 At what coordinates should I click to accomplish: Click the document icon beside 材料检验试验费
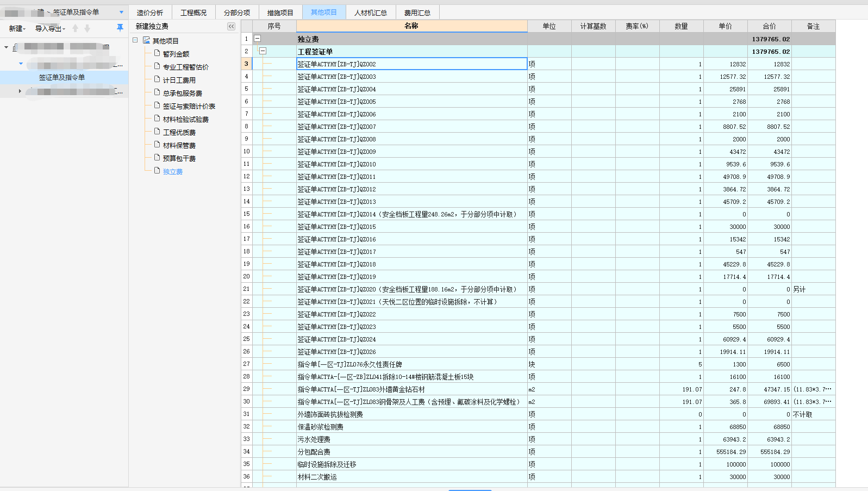(x=157, y=119)
